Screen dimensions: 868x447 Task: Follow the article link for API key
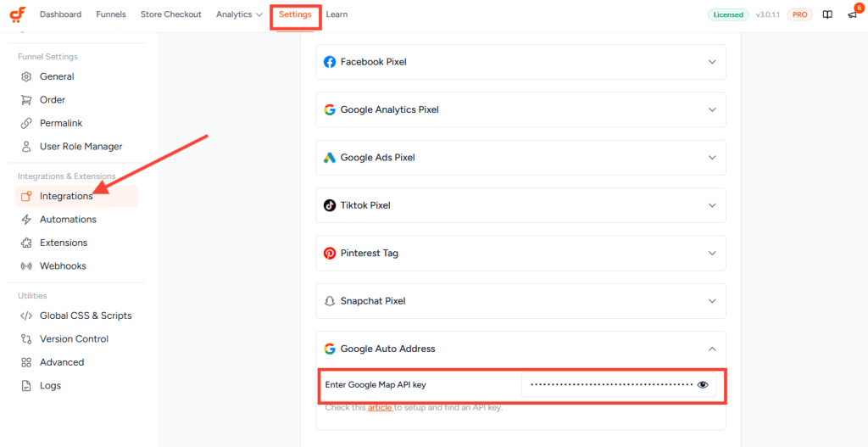380,408
